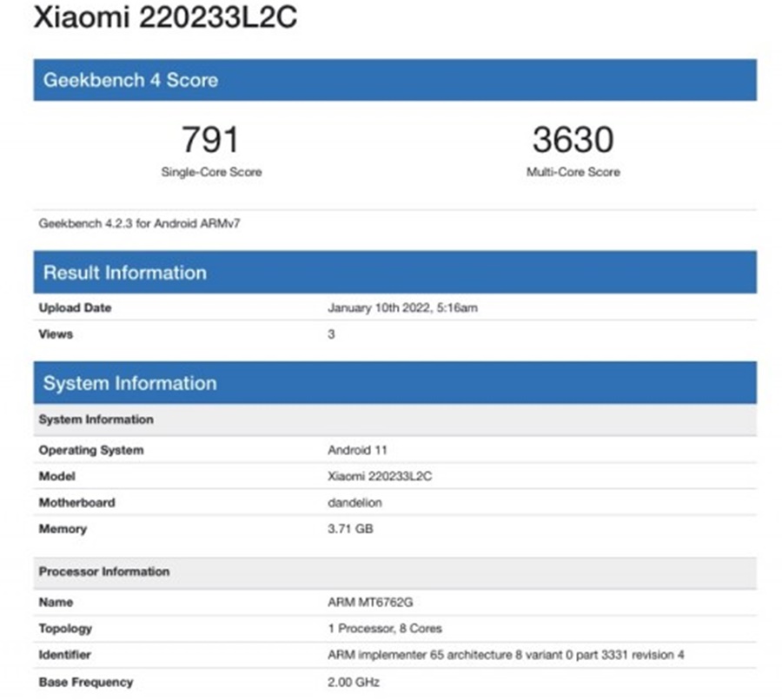
Task: Click the Xiaomi 220233L2C page title
Action: point(166,17)
